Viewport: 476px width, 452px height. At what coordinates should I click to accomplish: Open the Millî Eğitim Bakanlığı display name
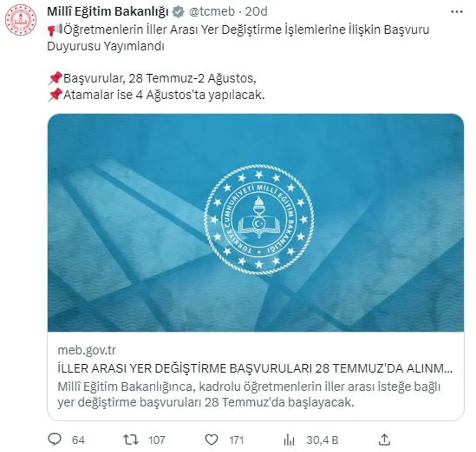108,11
